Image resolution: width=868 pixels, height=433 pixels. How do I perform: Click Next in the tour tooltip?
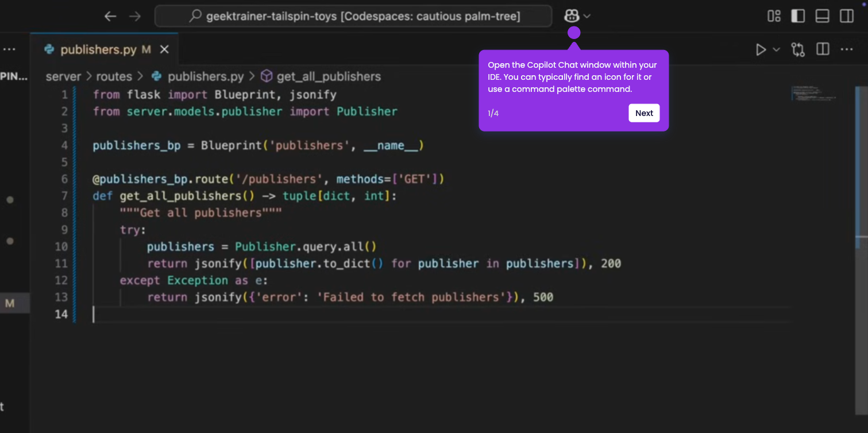[644, 113]
